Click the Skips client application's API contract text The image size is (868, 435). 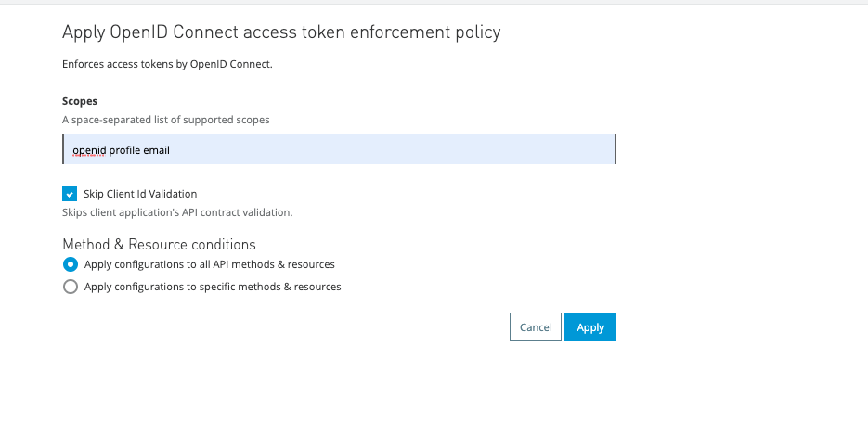tap(177, 212)
